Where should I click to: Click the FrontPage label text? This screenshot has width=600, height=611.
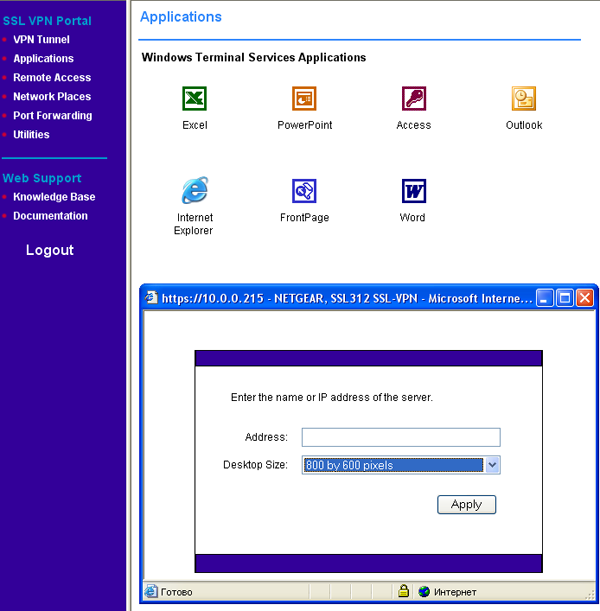(305, 217)
